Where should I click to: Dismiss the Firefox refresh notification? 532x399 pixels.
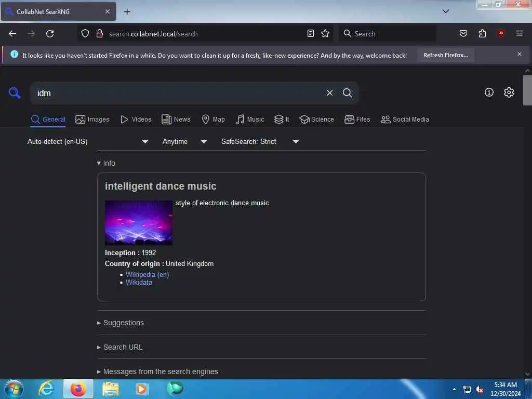tap(519, 54)
